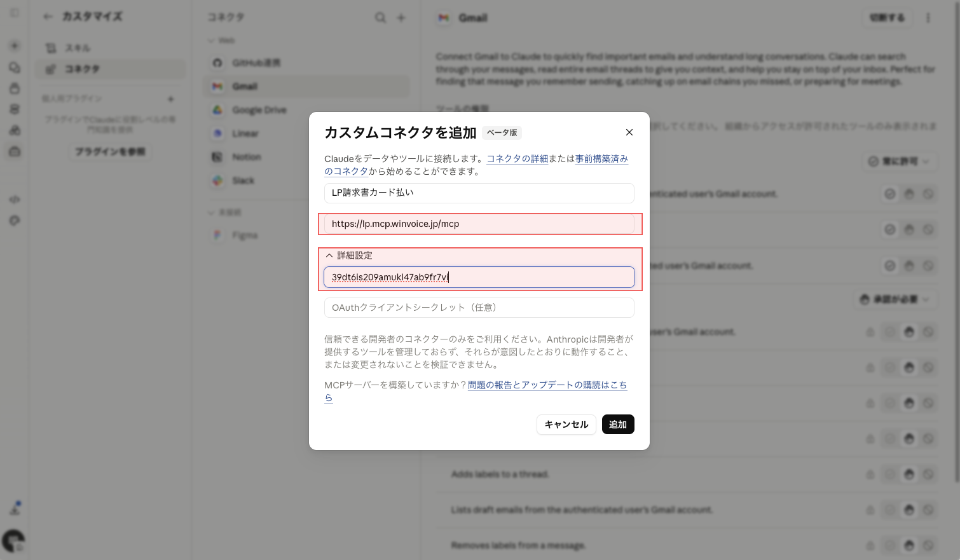Viewport: 960px width, 560px height.
Task: Collapse the 詳細設定 section
Action: point(349,256)
